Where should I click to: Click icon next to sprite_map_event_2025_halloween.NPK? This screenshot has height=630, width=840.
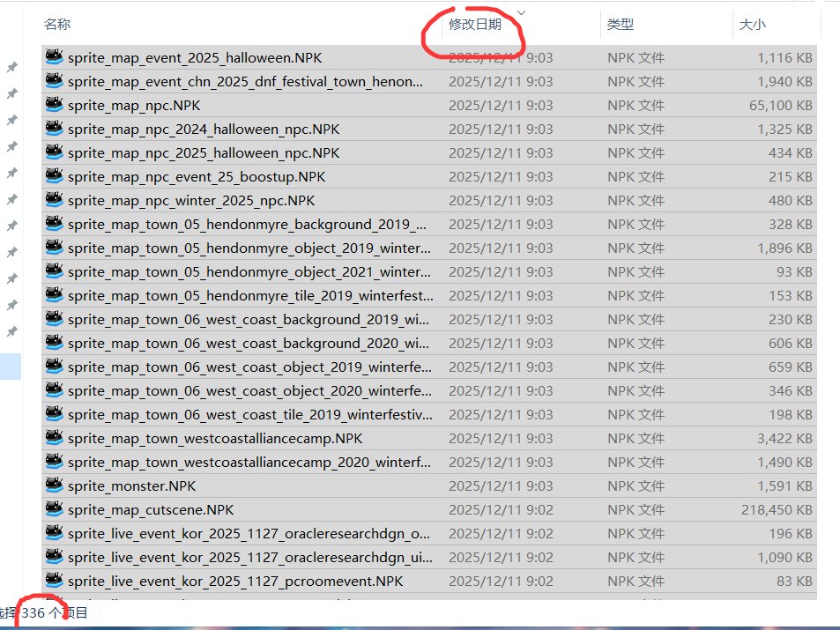click(x=54, y=57)
